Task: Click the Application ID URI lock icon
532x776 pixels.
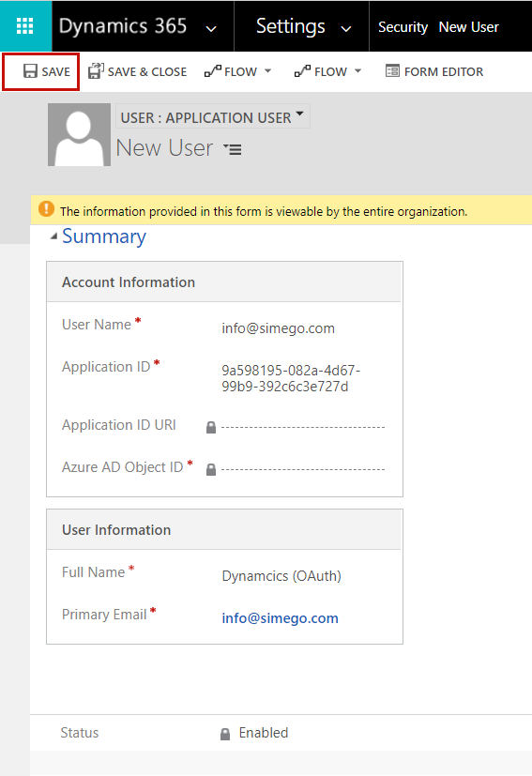Action: click(211, 427)
